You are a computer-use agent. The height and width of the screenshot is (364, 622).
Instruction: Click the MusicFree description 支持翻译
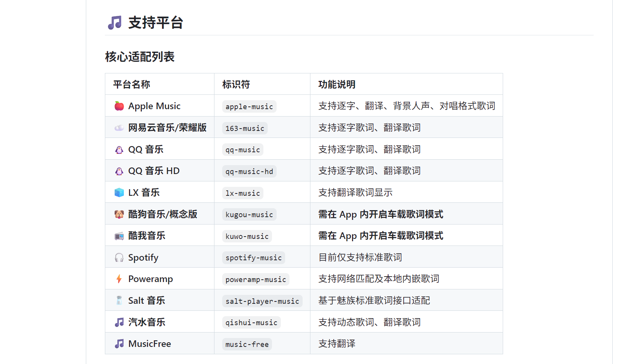pyautogui.click(x=337, y=344)
